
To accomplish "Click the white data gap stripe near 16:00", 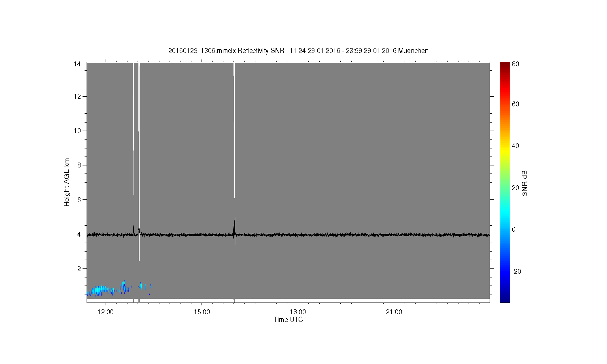I will click(234, 130).
